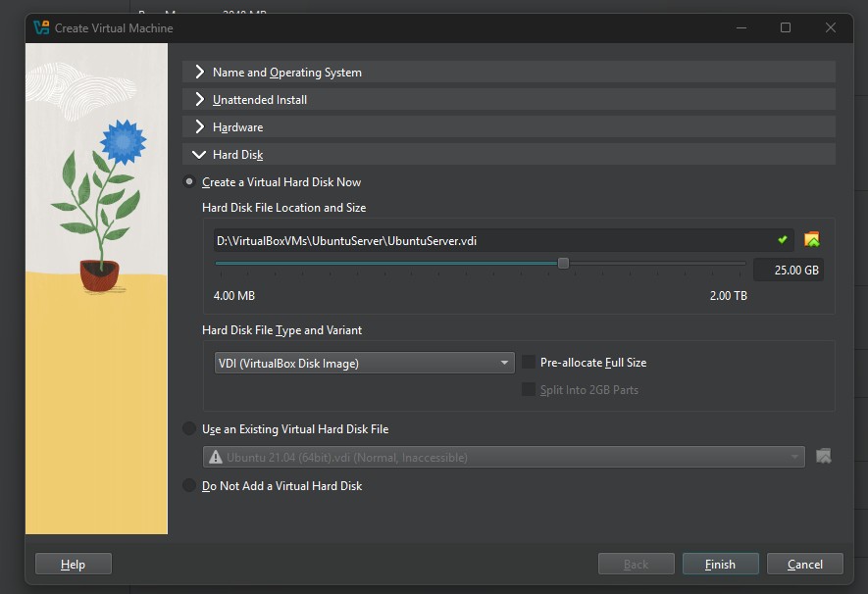This screenshot has height=594, width=868.
Task: Click the warning icon in existing disk dropdown
Action: point(215,457)
